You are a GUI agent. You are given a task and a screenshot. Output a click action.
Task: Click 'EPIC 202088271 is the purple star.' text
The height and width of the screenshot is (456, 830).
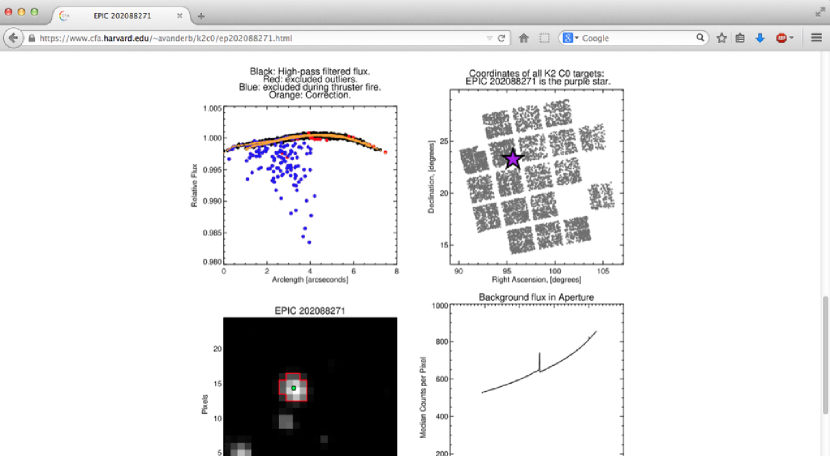(538, 82)
